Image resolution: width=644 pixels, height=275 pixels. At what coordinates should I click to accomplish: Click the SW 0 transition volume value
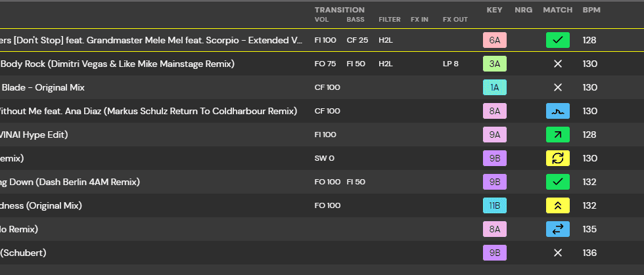pos(325,158)
